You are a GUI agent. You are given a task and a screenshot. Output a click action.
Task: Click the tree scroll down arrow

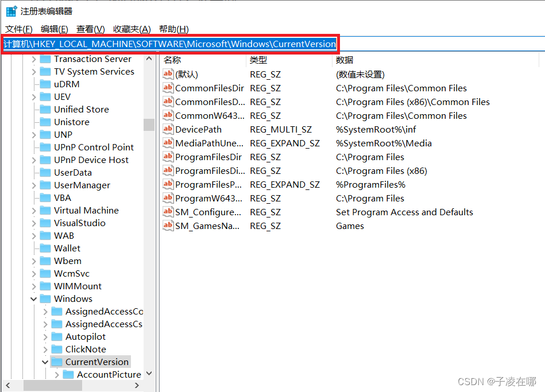(149, 373)
